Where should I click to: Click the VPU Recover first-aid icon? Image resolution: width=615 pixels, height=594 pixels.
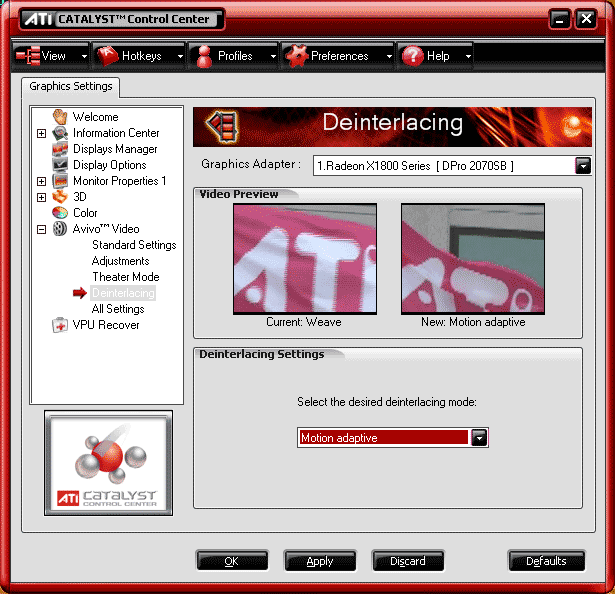[x=60, y=325]
